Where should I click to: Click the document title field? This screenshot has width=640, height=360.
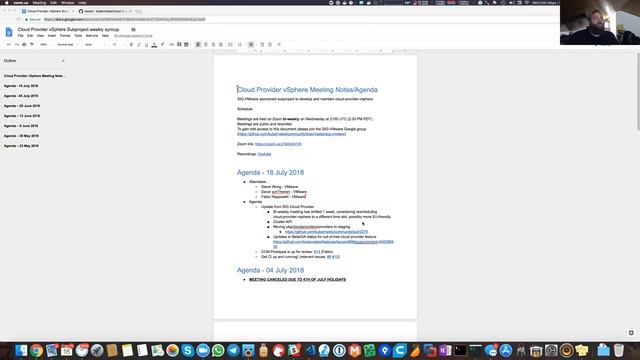tap(68, 29)
